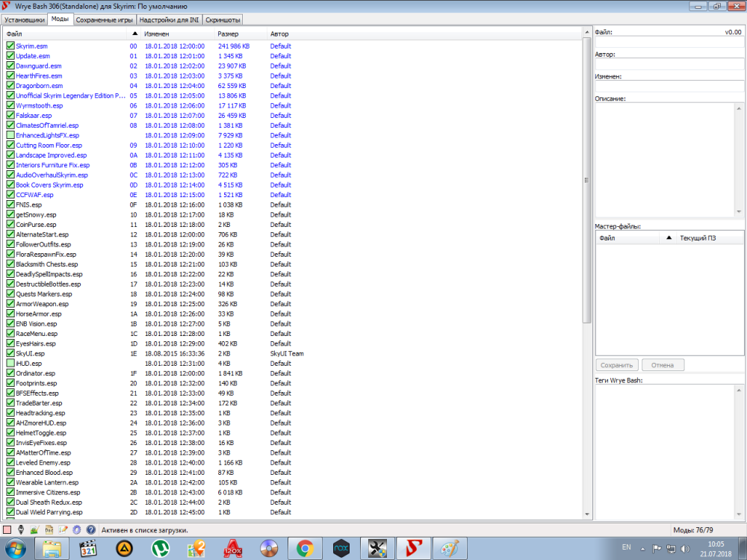Uncheck SkyUI.esp checkbox
747x560 pixels.
[10, 353]
